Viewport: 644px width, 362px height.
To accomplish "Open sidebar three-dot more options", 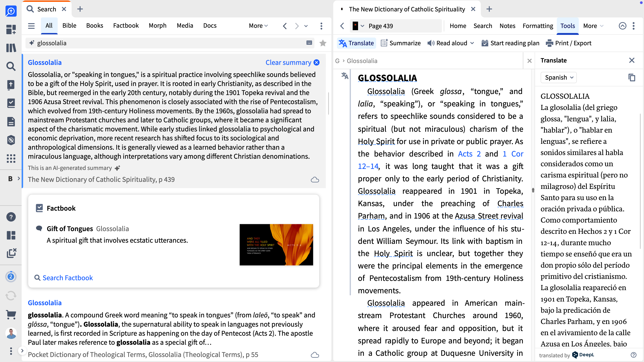I will point(11,351).
